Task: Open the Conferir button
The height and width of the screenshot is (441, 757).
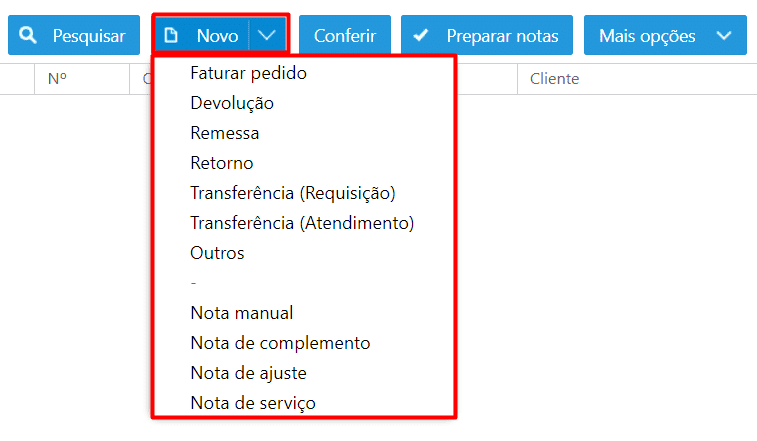Action: click(345, 35)
